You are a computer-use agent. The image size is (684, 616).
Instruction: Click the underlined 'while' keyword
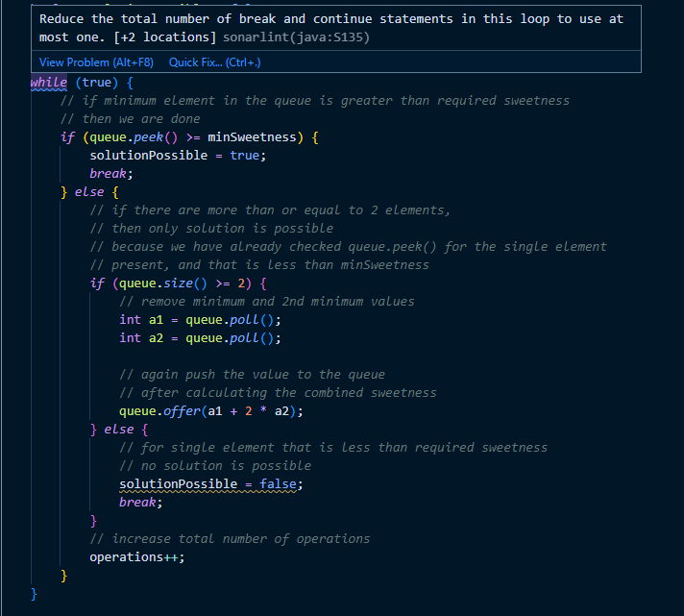[x=48, y=83]
